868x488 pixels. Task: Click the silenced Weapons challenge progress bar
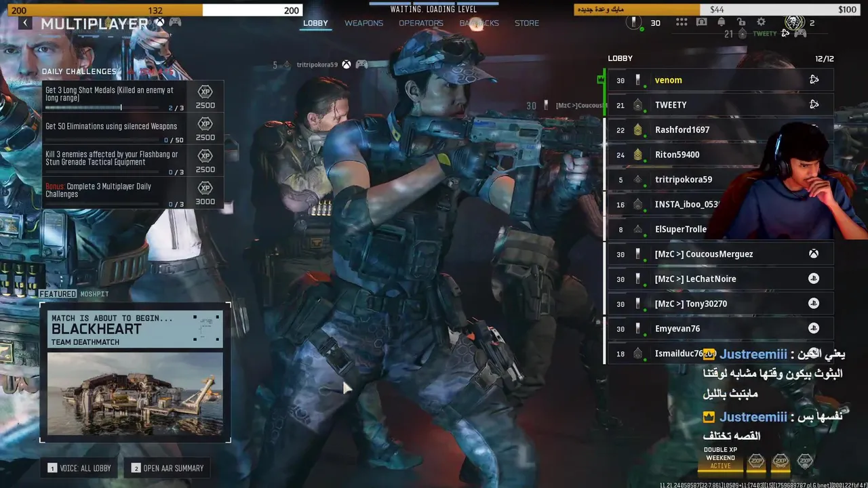pos(104,140)
